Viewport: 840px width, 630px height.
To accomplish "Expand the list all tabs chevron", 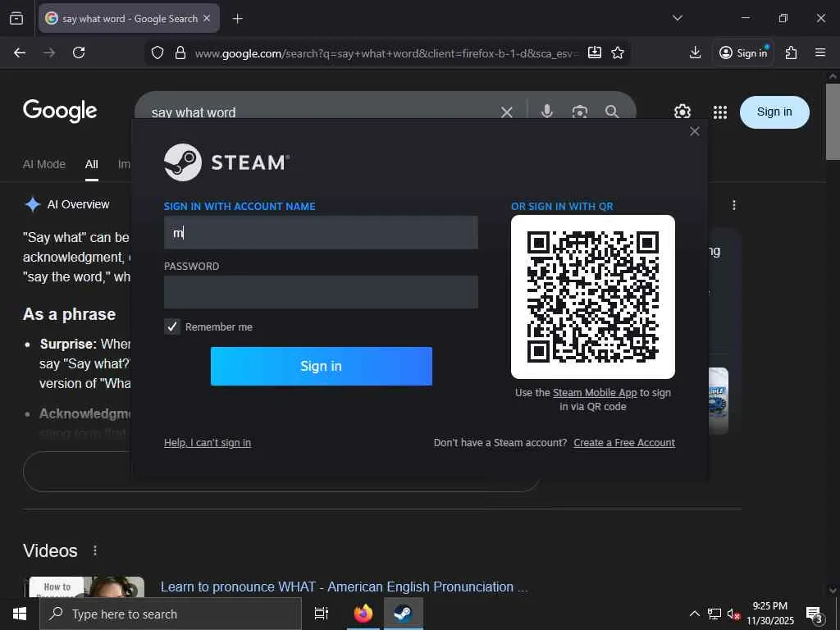I will tap(677, 18).
